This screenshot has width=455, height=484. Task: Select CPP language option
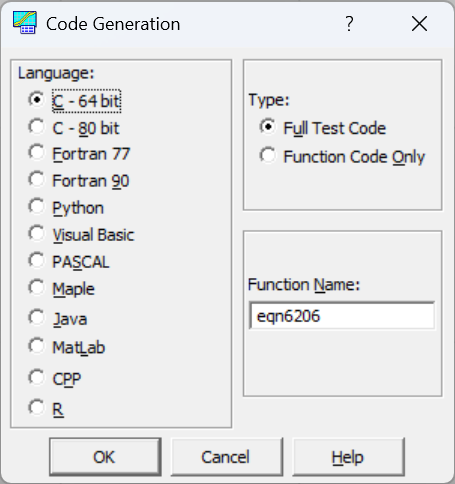click(x=55, y=379)
